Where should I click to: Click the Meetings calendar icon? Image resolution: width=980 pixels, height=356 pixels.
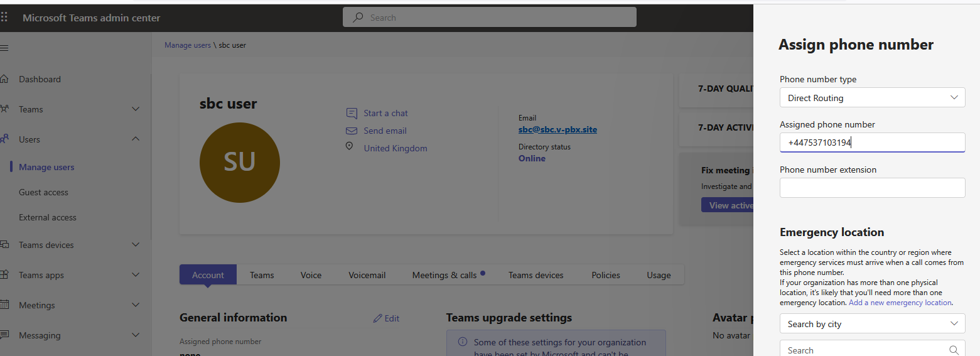tap(4, 305)
